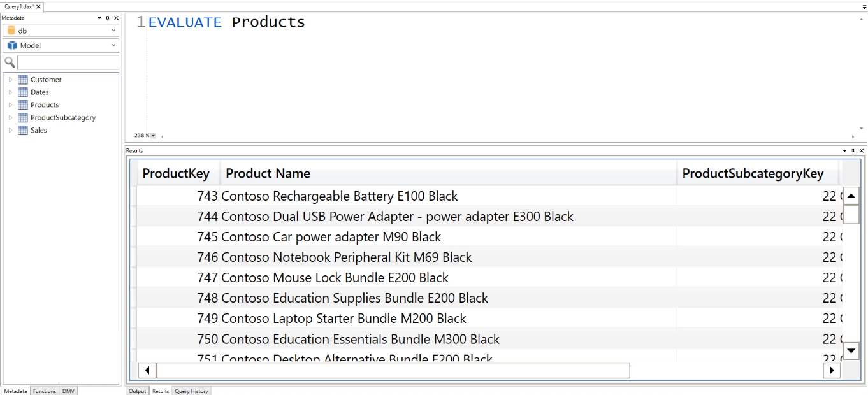Click the editor horizontal scroll right arrow
This screenshot has height=395, width=868.
click(x=853, y=136)
